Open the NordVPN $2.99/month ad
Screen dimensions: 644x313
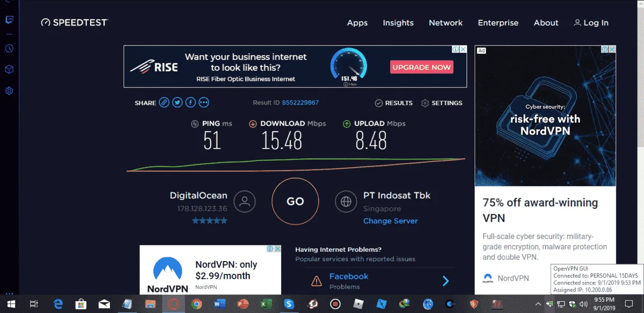[x=210, y=270]
